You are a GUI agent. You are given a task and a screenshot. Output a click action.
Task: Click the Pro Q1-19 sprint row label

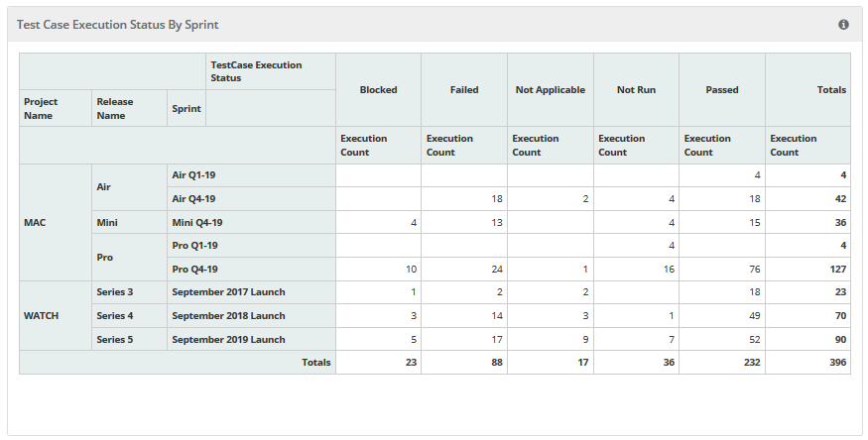coord(251,246)
